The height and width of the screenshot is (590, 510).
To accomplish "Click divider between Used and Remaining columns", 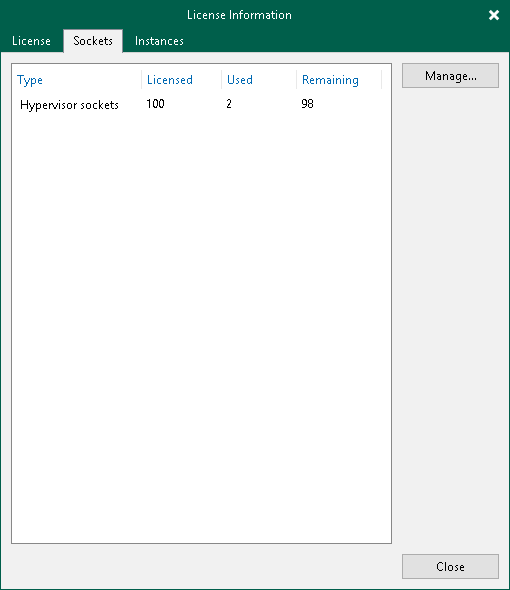I will coord(297,79).
